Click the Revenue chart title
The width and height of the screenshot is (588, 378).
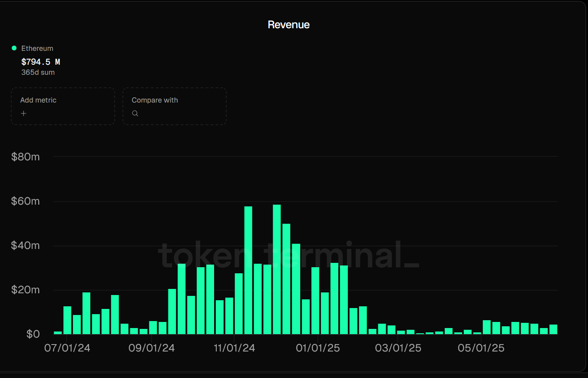pyautogui.click(x=288, y=25)
